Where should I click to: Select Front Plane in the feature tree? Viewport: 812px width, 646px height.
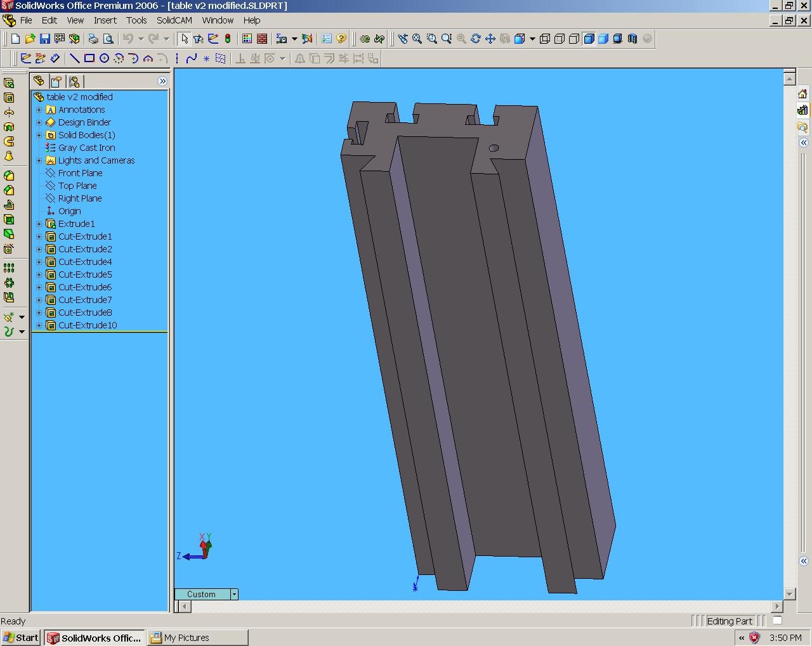(x=80, y=173)
